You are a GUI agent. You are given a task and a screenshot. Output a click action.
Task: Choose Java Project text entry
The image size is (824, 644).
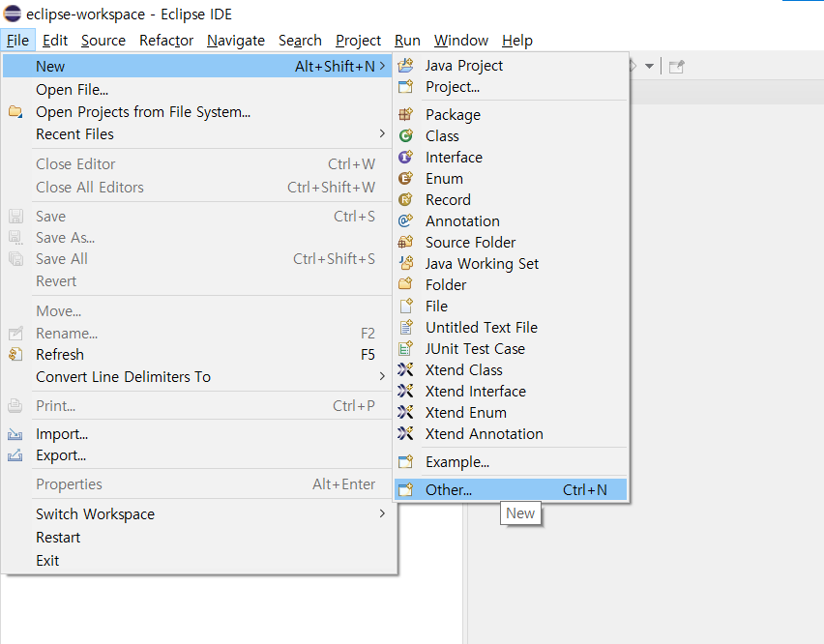(x=464, y=66)
